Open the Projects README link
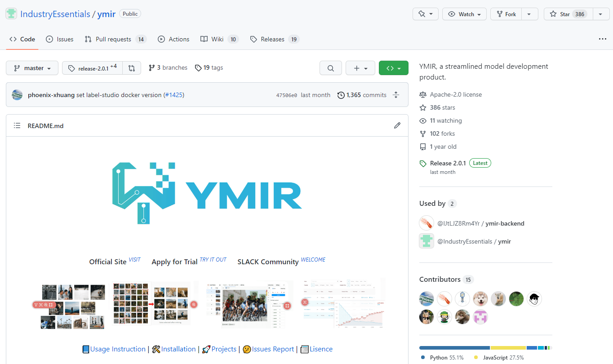This screenshot has height=364, width=613. tap(224, 349)
